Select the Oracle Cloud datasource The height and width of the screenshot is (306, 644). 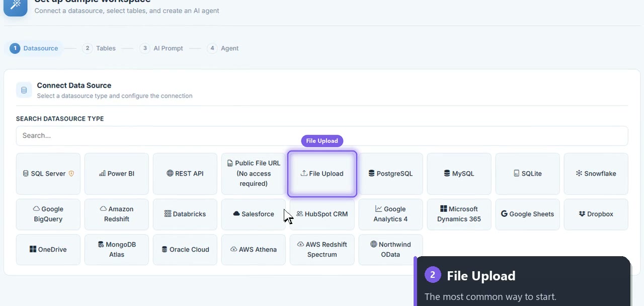click(185, 249)
